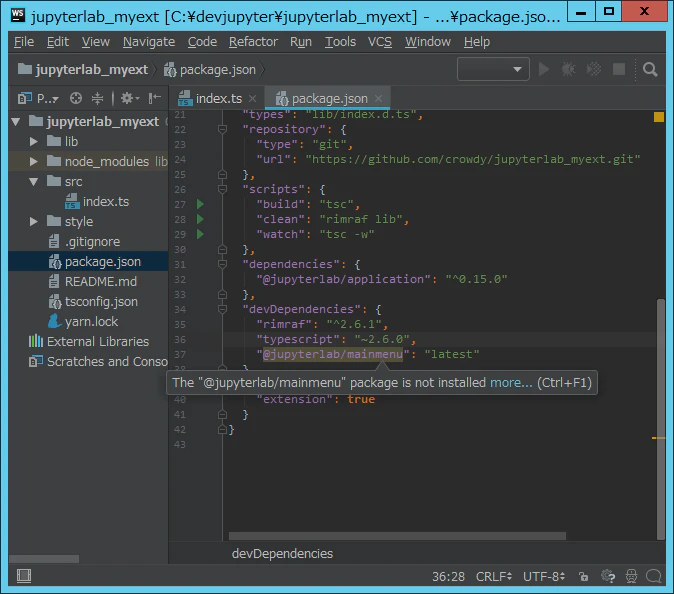Open the VCS menu
The width and height of the screenshot is (674, 594).
[380, 42]
